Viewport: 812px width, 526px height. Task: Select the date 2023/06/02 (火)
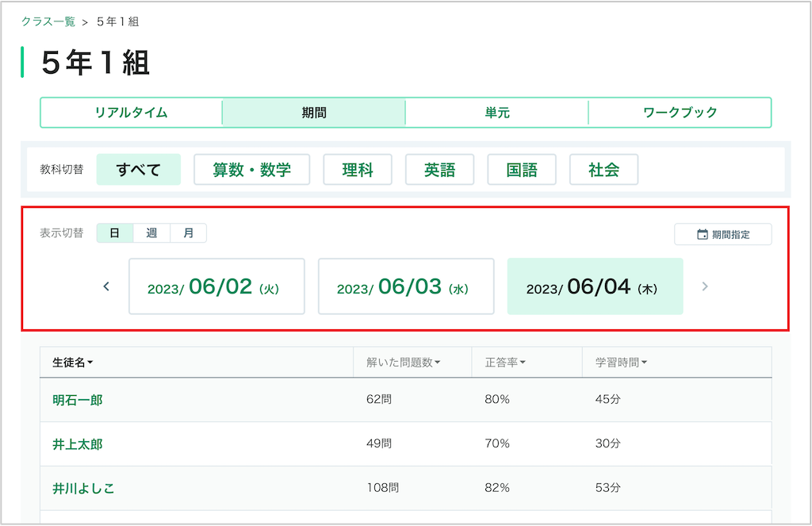point(216,286)
